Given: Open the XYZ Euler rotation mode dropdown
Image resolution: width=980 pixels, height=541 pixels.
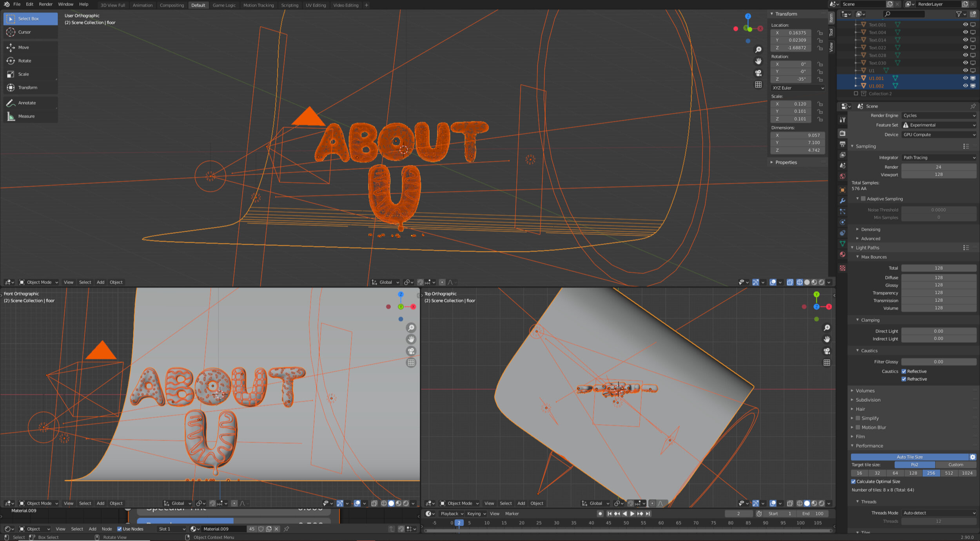Looking at the screenshot, I should [798, 88].
